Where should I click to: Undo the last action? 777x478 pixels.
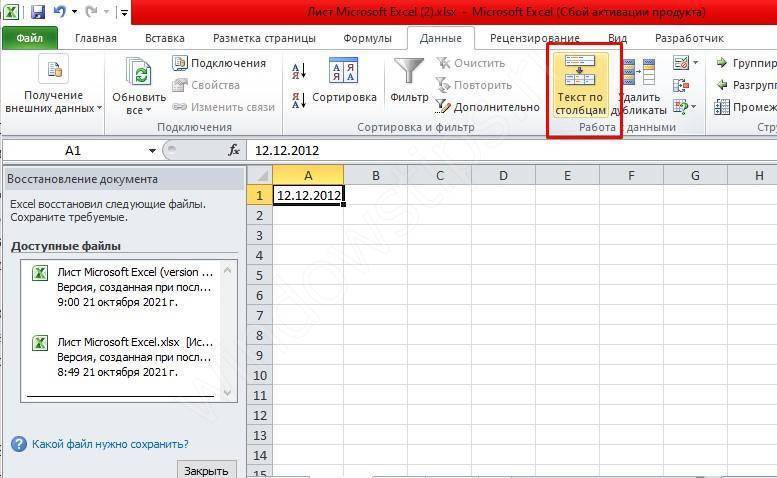tap(59, 11)
